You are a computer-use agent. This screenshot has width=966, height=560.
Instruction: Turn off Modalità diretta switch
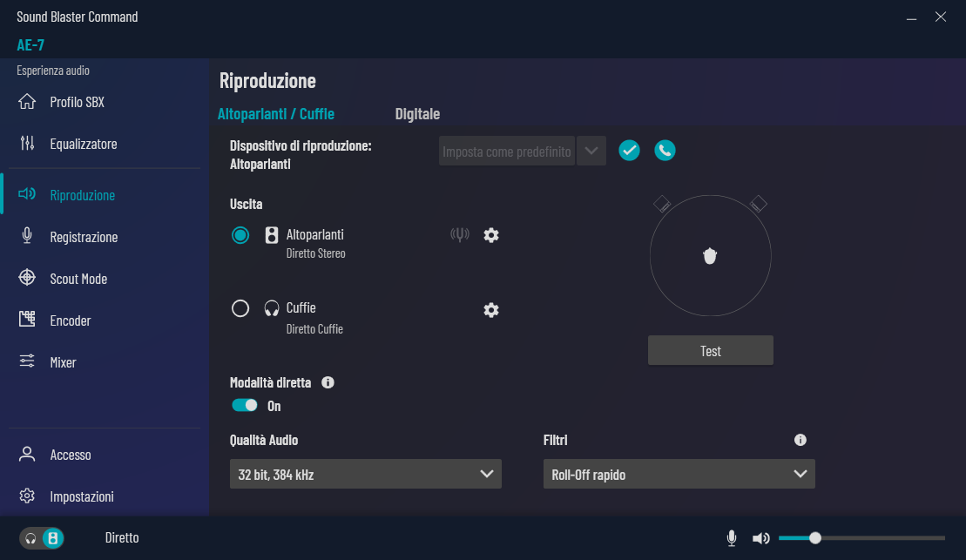pyautogui.click(x=245, y=406)
